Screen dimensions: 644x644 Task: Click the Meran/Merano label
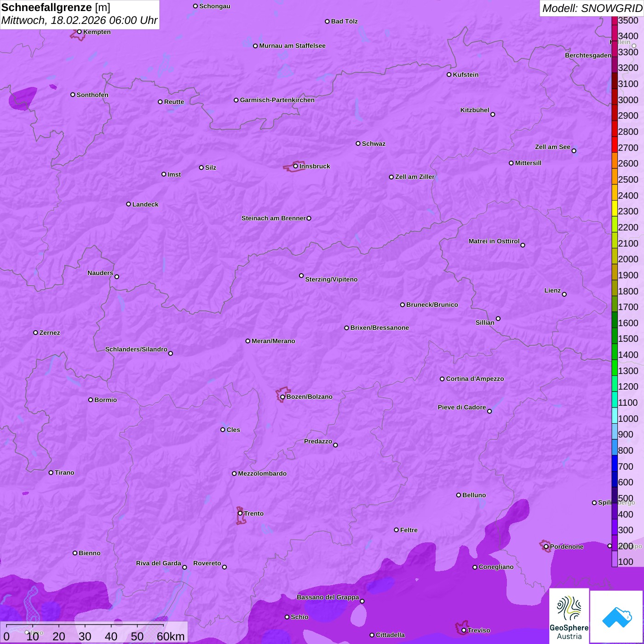tap(273, 341)
